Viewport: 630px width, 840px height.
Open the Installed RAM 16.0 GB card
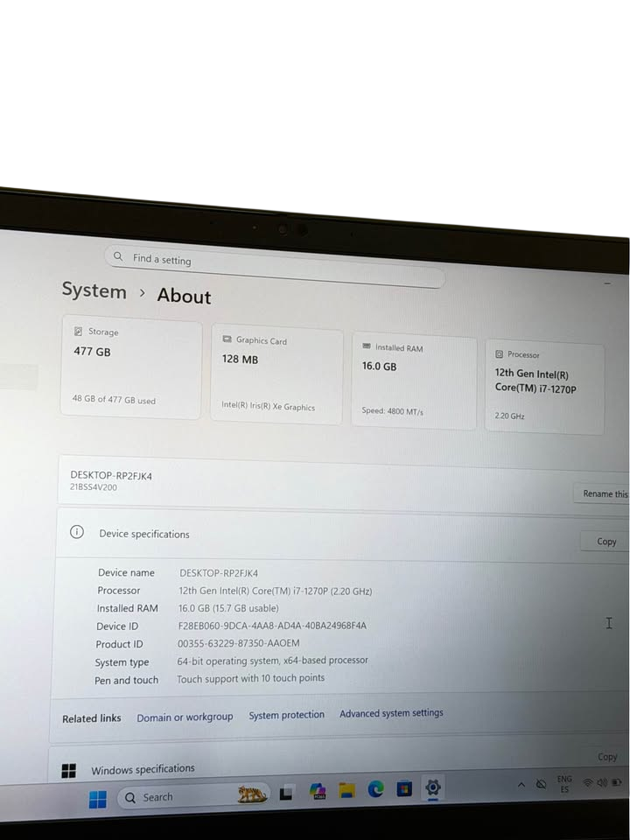point(414,381)
